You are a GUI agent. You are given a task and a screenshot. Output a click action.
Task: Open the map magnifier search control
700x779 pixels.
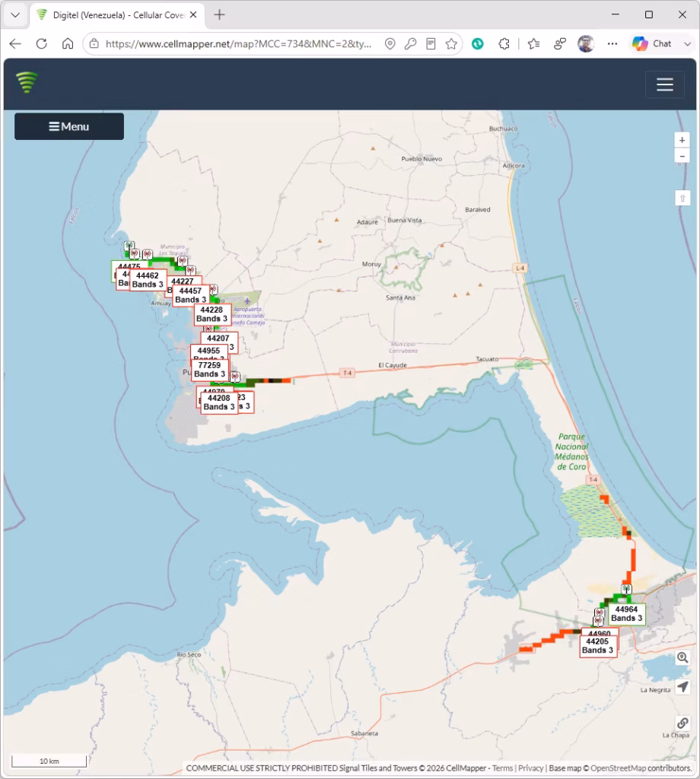tap(682, 658)
